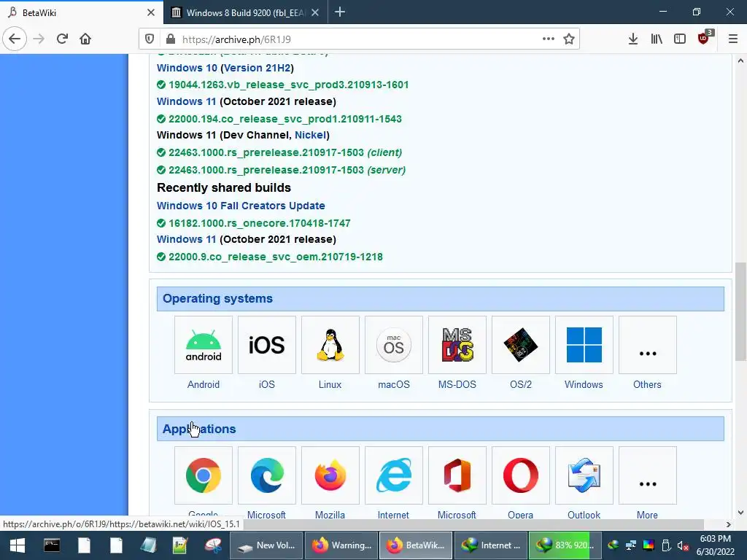Open the Command Prompt taskbar icon
This screenshot has height=560, width=747.
[52, 545]
